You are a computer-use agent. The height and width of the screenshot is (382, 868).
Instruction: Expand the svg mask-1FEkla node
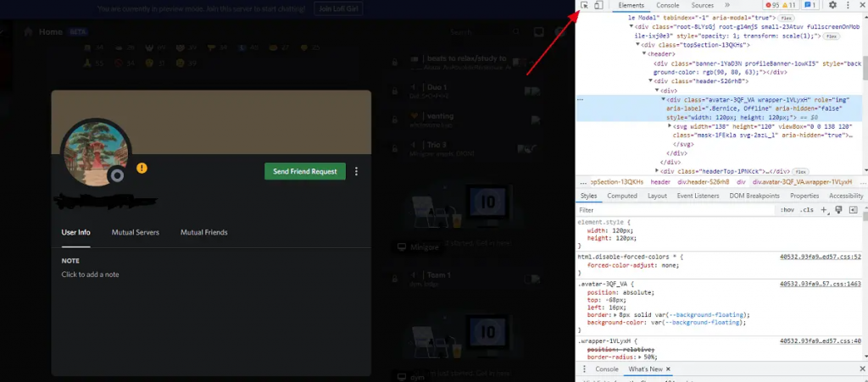click(670, 126)
